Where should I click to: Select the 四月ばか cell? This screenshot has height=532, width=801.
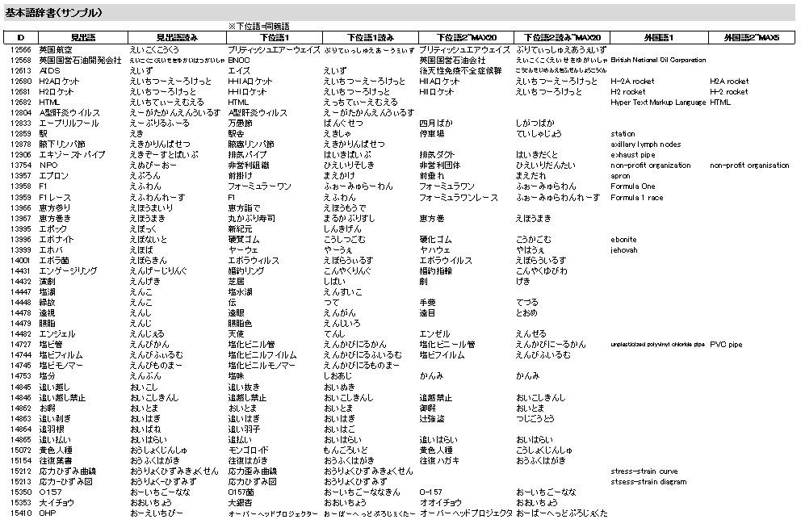coord(436,123)
